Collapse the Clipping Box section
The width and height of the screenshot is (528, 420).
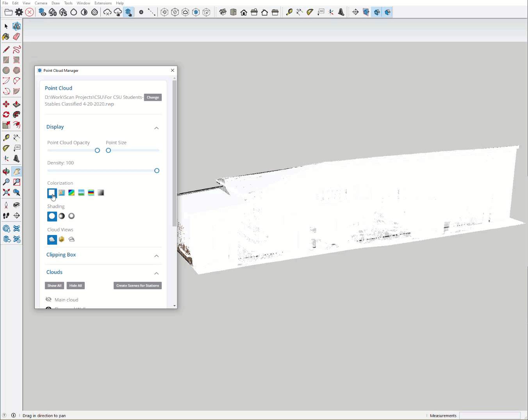tap(156, 256)
